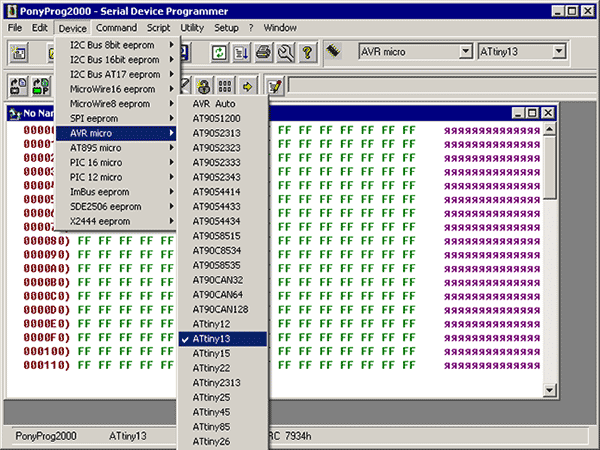This screenshot has width=600, height=450.
Task: Maximize the inner No Name buffer window
Action: [x=532, y=113]
